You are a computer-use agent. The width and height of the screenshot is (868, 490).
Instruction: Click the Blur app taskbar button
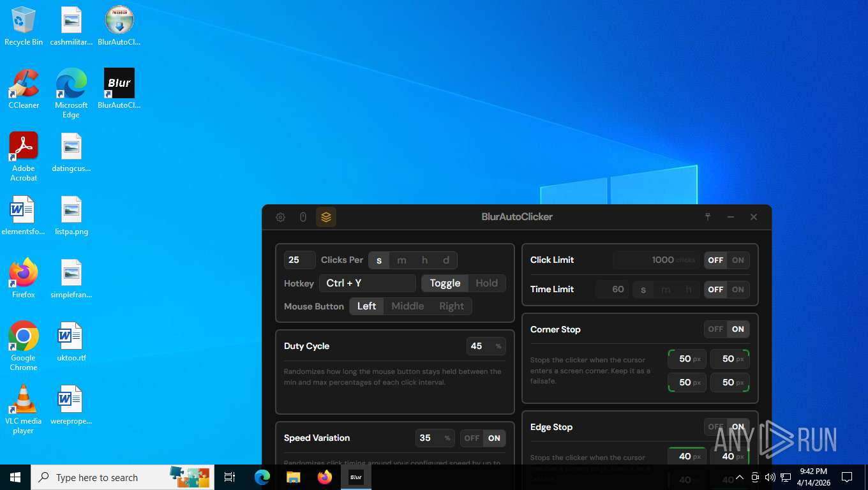356,477
